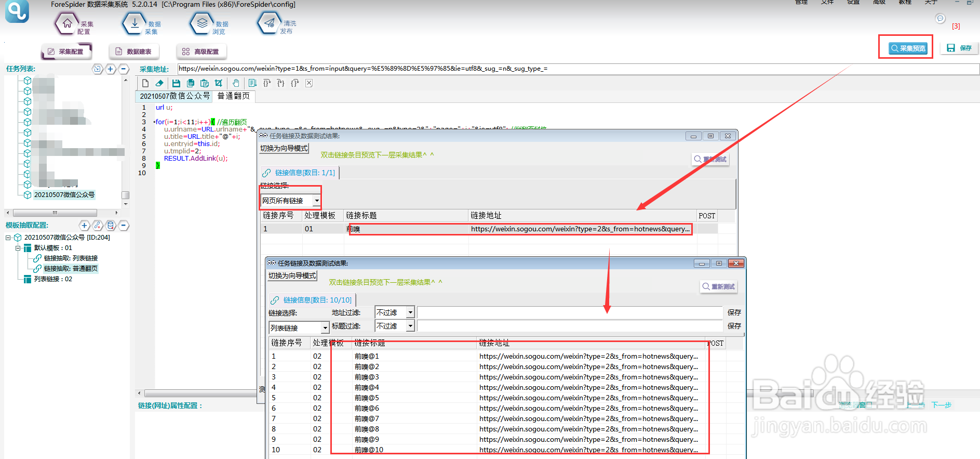The width and height of the screenshot is (980, 459).
Task: Click the first curly-braces icon in script toolbar
Action: tap(267, 83)
